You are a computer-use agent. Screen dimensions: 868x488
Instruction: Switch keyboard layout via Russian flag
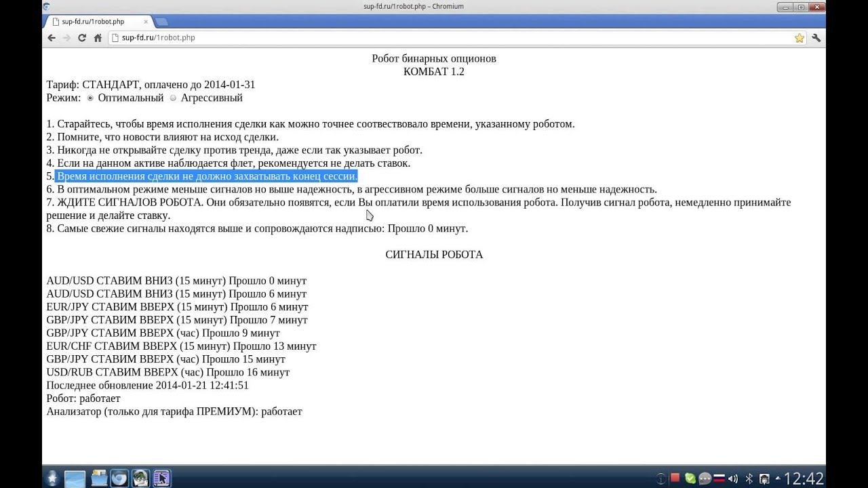pos(718,479)
